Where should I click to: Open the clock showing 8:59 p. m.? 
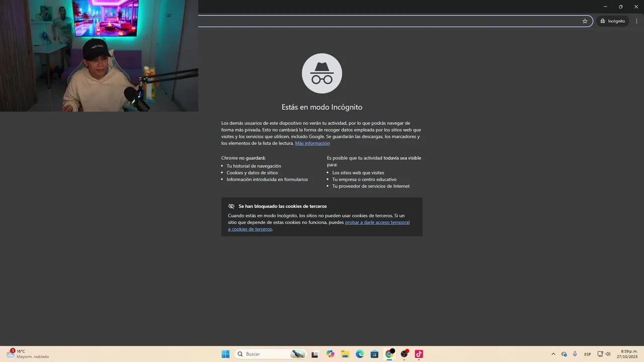pos(627,354)
